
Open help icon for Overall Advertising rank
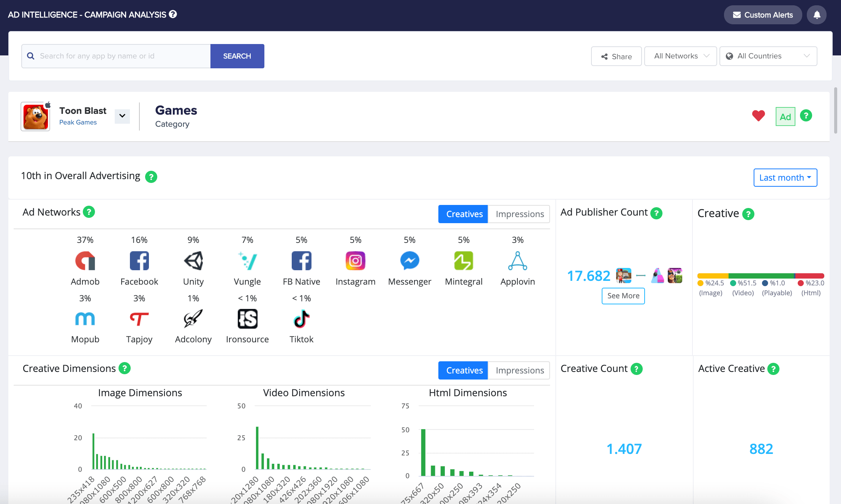point(151,177)
